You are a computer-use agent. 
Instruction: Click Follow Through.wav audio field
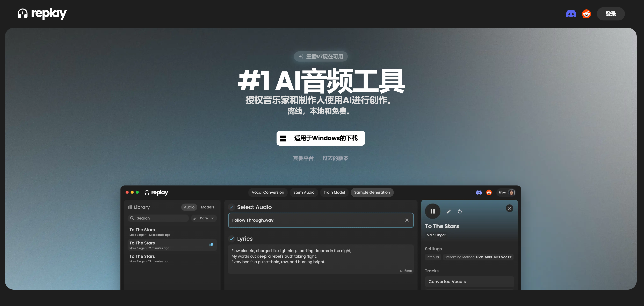point(321,220)
